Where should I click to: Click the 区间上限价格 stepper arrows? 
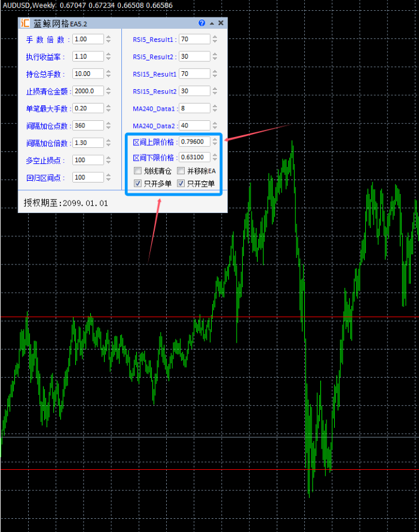(x=215, y=142)
